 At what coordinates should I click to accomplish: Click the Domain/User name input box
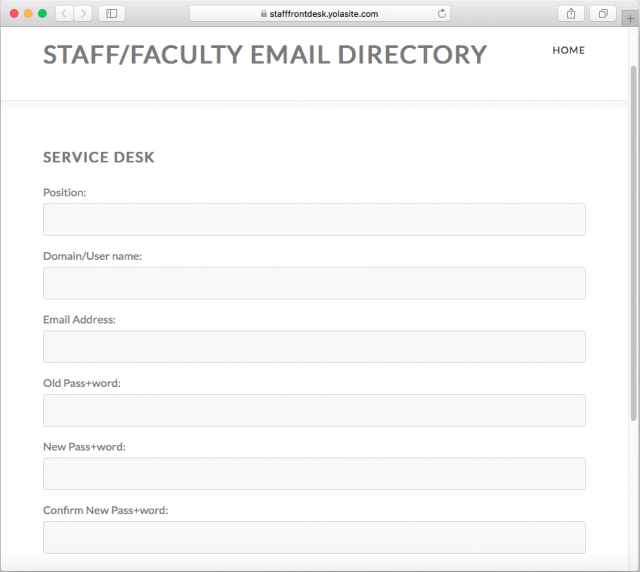coord(314,283)
